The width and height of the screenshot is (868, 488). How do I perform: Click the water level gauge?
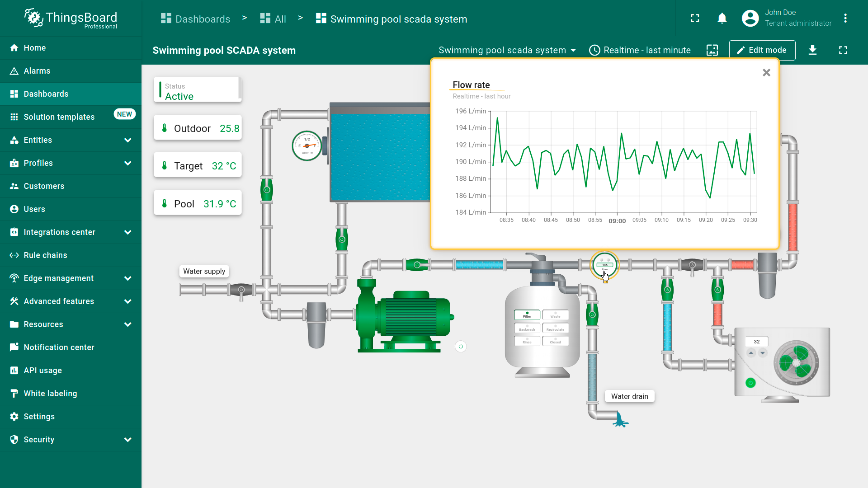307,145
